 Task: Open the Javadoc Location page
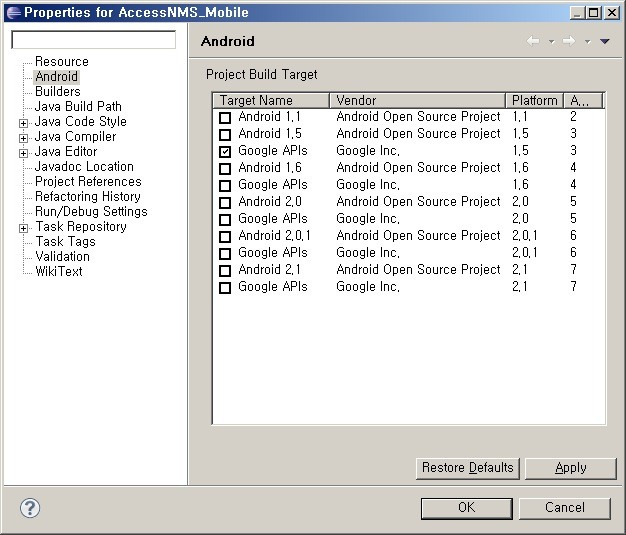[x=84, y=166]
